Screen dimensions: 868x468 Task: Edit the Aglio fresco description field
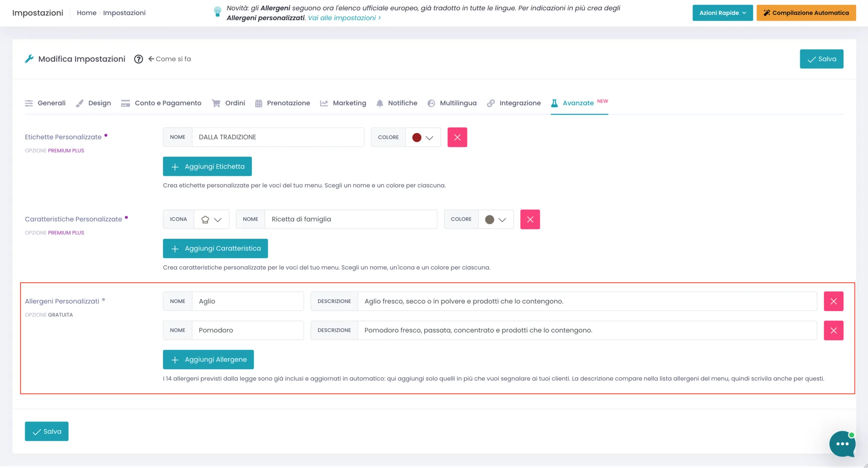tap(587, 301)
